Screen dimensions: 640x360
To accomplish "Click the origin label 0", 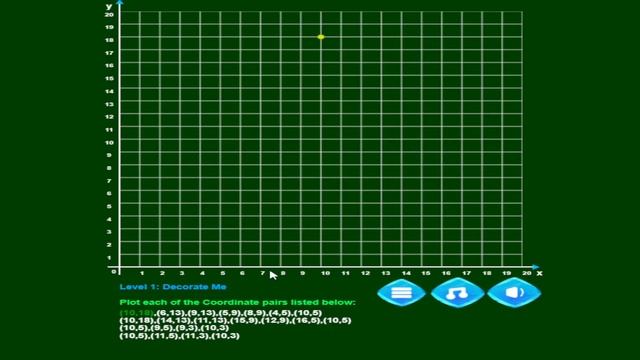I will (114, 271).
